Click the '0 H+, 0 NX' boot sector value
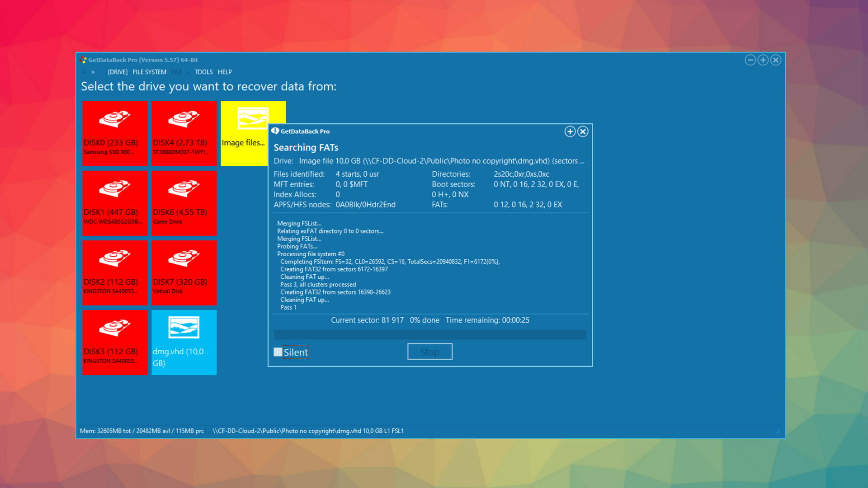This screenshot has width=868, height=488. 450,194
